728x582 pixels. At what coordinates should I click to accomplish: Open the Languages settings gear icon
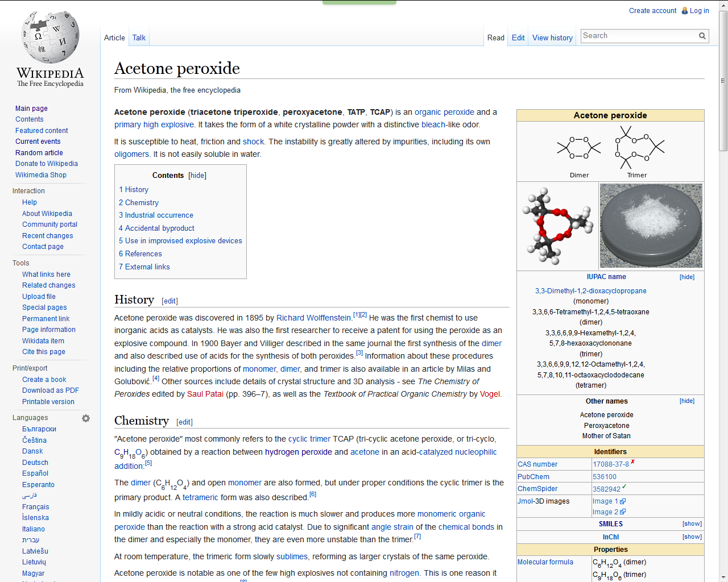[86, 418]
